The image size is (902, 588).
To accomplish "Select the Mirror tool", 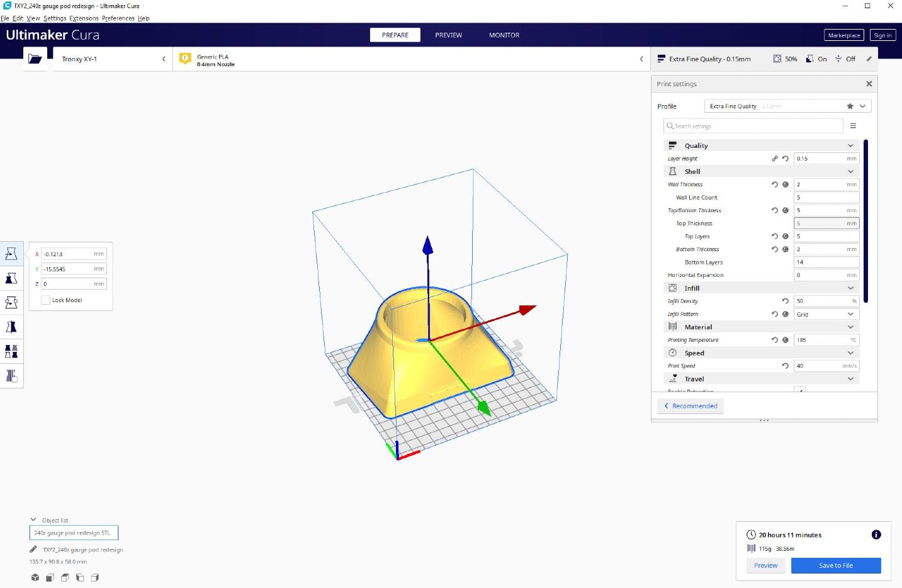I will (11, 327).
